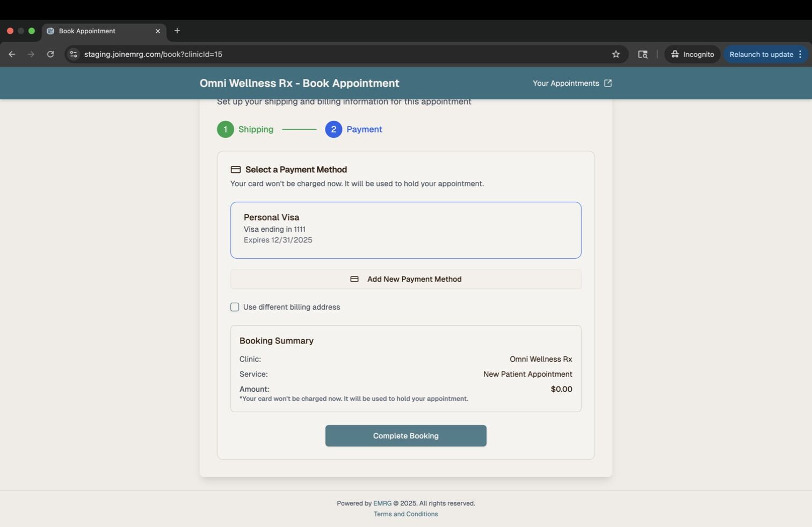This screenshot has height=527, width=812.
Task: Open a new browser tab
Action: (x=177, y=31)
